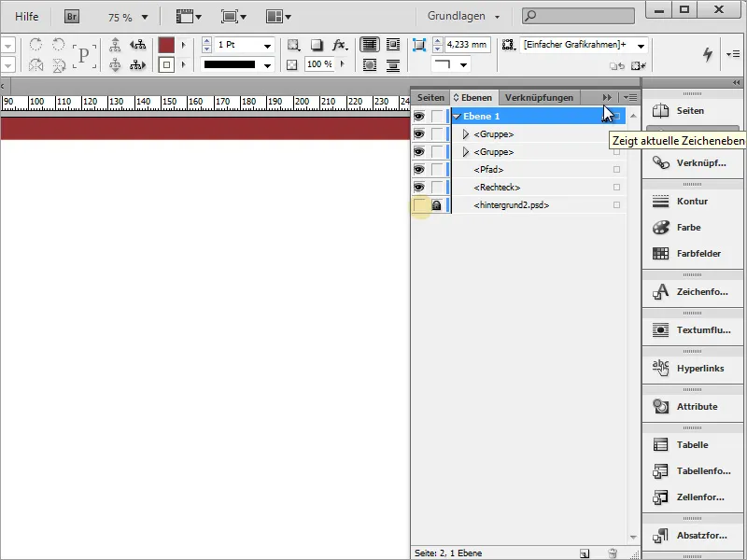Switch to the Verknüpfungen tab
This screenshot has width=747, height=560.
(x=540, y=98)
